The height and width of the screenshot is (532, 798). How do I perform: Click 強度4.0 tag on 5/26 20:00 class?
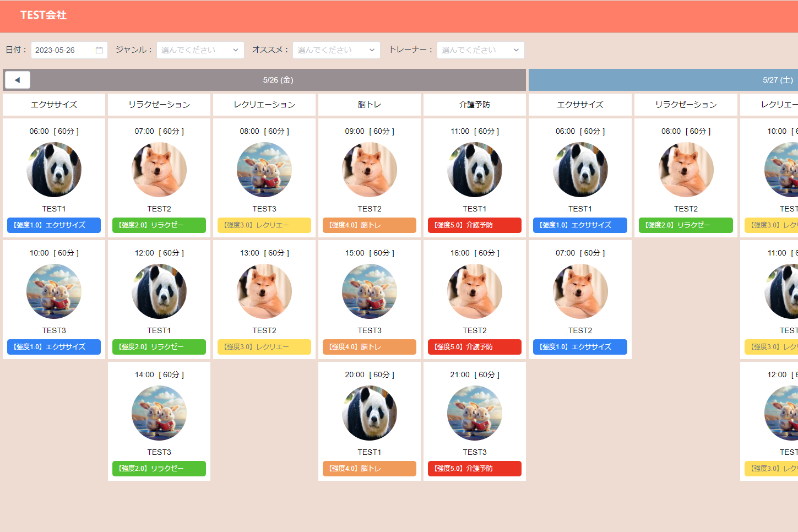coord(370,469)
